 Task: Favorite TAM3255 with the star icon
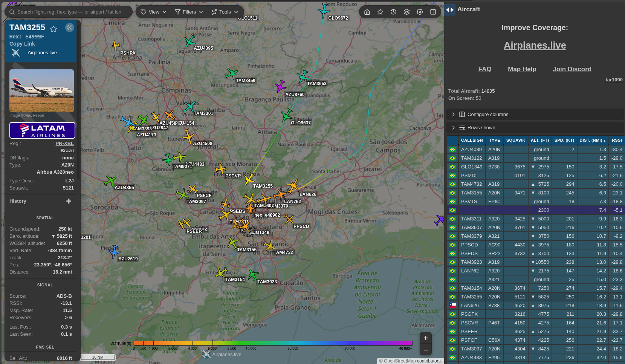click(53, 29)
